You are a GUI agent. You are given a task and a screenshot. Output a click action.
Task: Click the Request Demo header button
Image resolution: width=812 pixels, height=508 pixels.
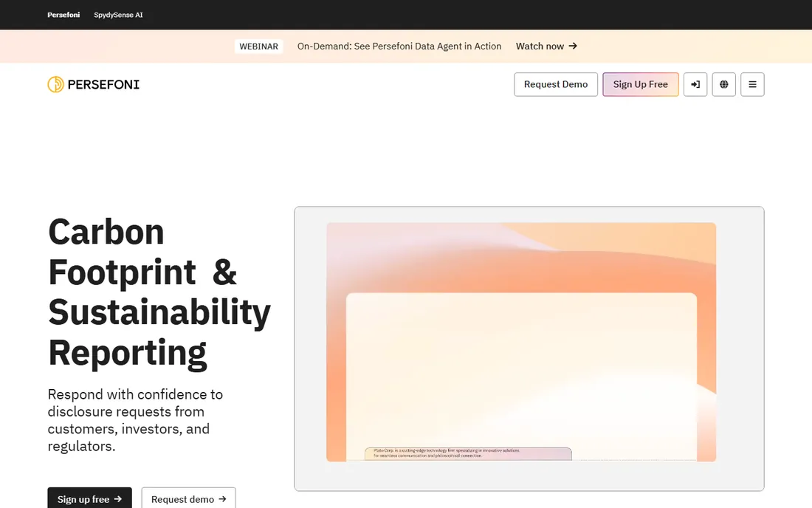[x=556, y=84]
